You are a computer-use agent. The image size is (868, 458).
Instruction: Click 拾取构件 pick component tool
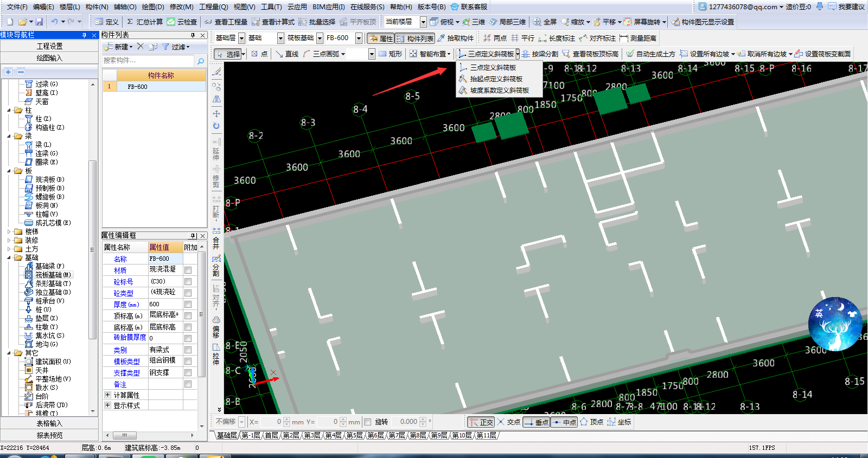click(456, 38)
